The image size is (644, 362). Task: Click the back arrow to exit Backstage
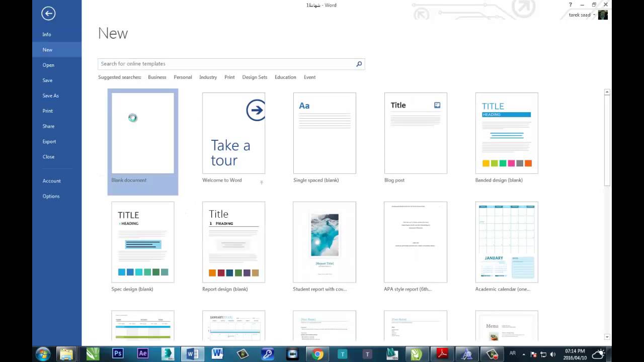click(48, 14)
